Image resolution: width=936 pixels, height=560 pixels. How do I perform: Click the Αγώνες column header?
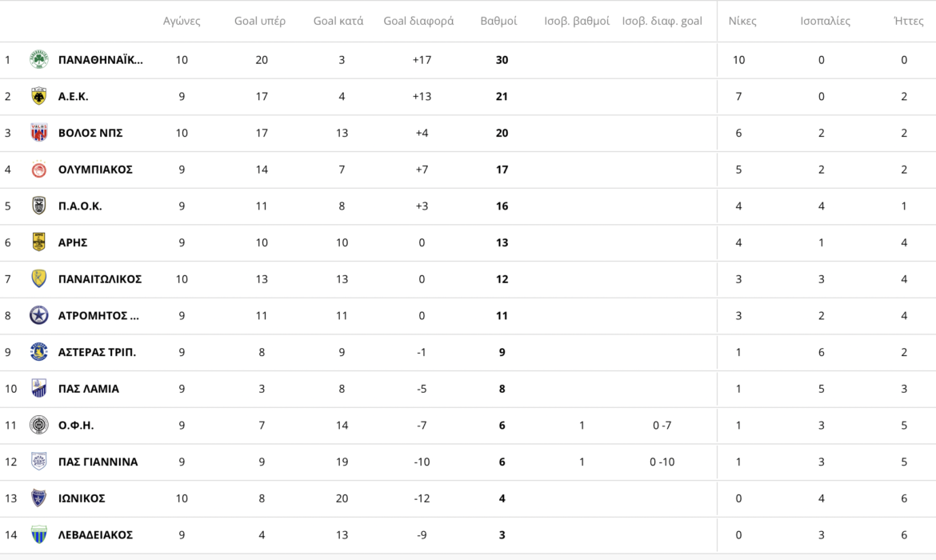(182, 21)
